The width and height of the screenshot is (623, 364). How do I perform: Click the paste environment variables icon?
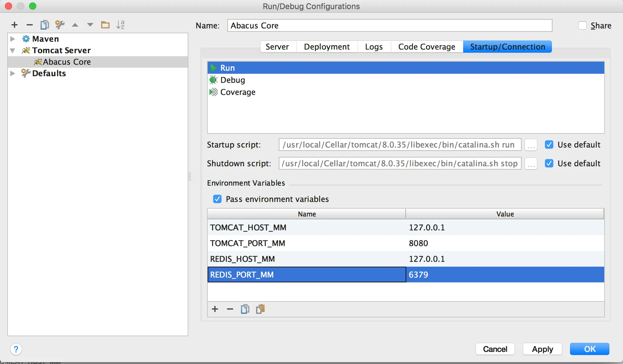(x=260, y=309)
